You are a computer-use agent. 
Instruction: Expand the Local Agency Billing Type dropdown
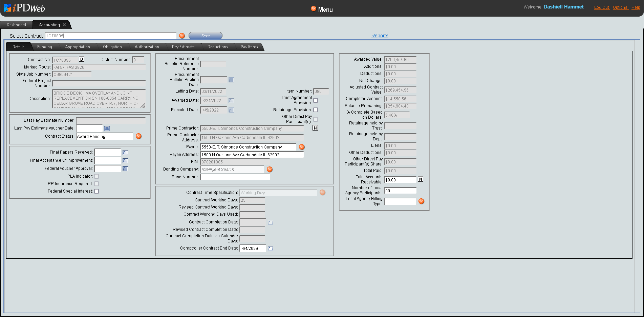coord(421,201)
